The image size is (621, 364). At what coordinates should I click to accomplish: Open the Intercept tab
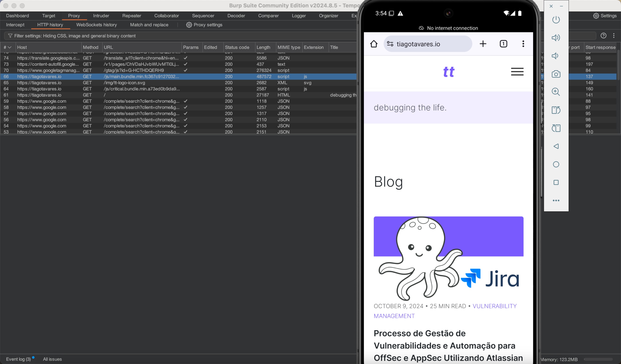[15, 25]
